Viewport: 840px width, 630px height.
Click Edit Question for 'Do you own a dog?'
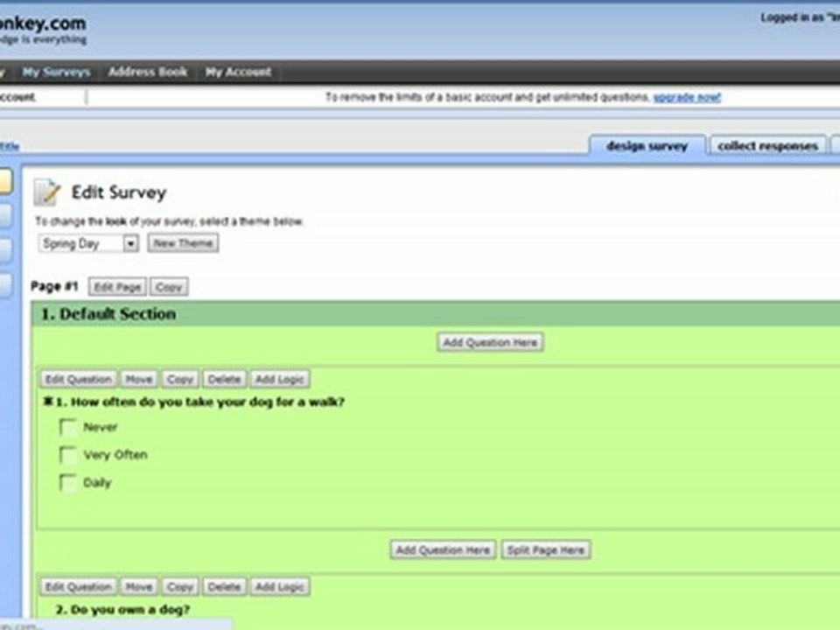pyautogui.click(x=78, y=587)
